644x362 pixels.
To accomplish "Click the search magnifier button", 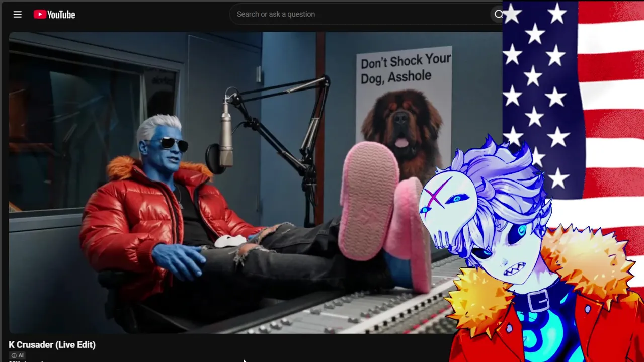I will pos(498,14).
